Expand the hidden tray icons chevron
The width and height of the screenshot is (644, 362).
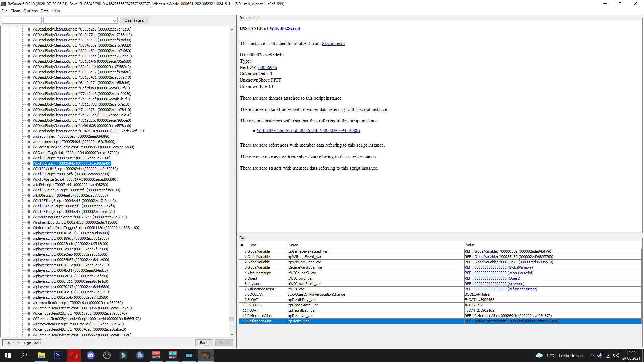(592, 356)
